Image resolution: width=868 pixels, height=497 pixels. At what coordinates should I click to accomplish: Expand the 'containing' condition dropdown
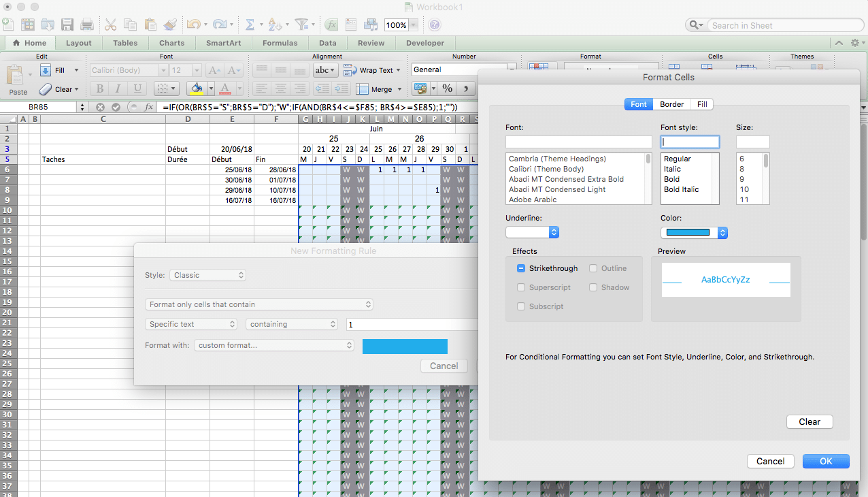pos(292,325)
